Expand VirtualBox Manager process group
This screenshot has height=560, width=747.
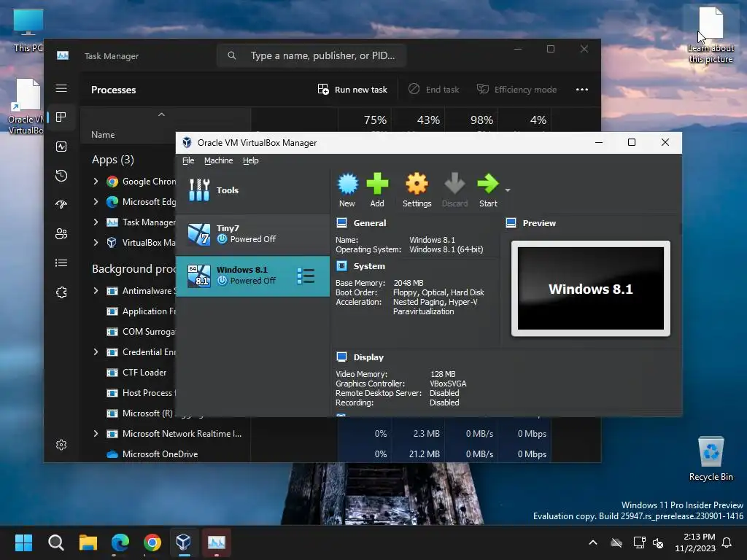[96, 242]
